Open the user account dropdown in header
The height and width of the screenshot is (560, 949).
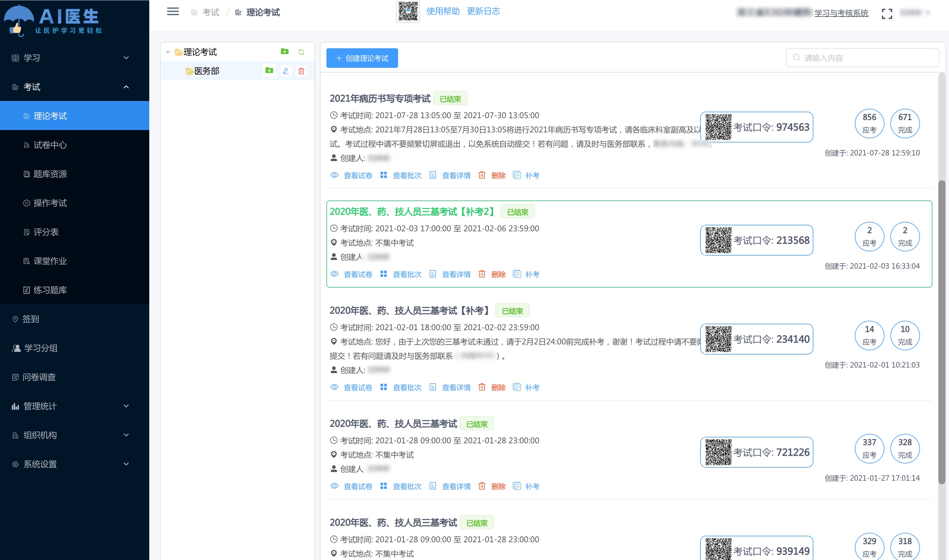915,13
